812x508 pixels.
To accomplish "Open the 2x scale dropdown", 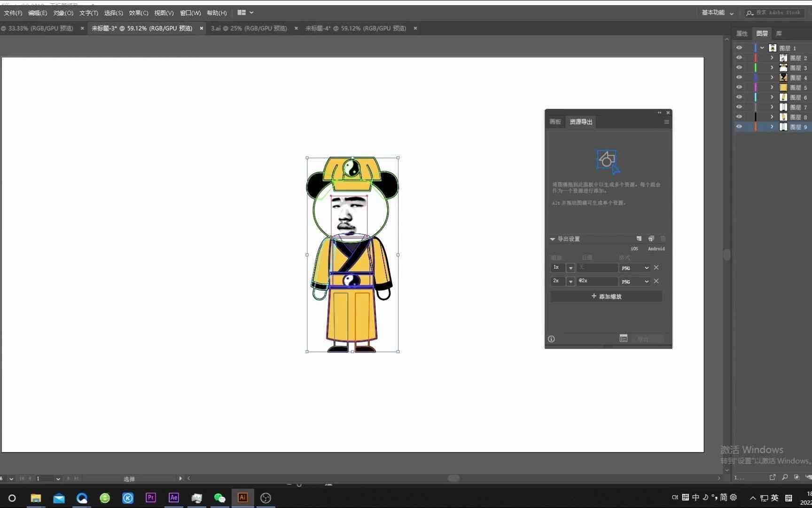I will pyautogui.click(x=570, y=281).
